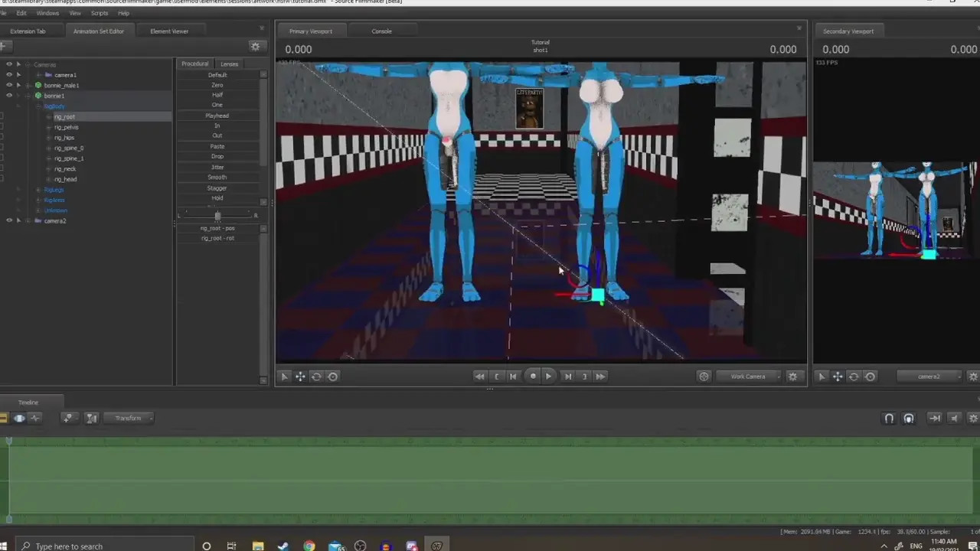Click the record button

tap(533, 377)
